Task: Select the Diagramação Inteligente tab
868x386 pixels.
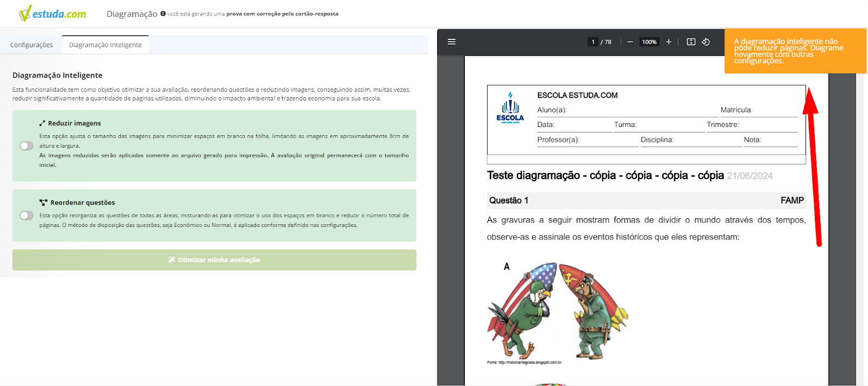Action: 105,45
